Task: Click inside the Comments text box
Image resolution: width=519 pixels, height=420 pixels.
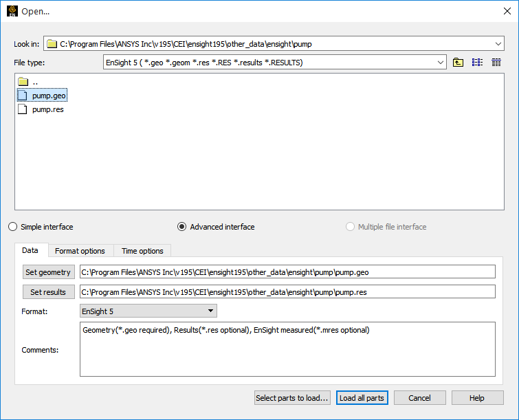Action: point(287,349)
